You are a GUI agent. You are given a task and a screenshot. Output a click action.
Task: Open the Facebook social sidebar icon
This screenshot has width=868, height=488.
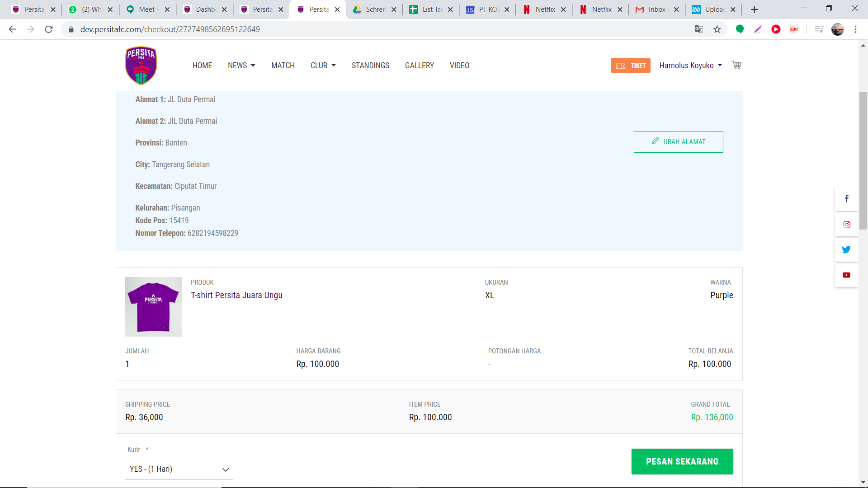click(x=846, y=199)
